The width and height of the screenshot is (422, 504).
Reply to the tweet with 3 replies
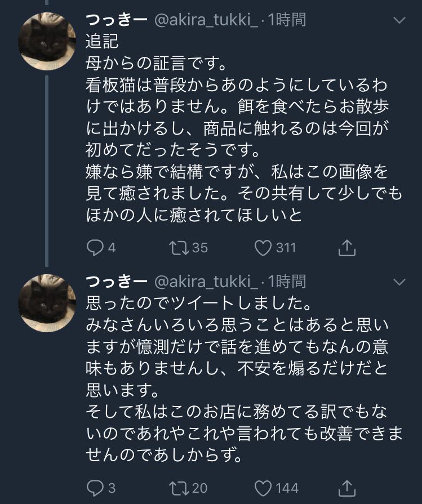tap(95, 487)
